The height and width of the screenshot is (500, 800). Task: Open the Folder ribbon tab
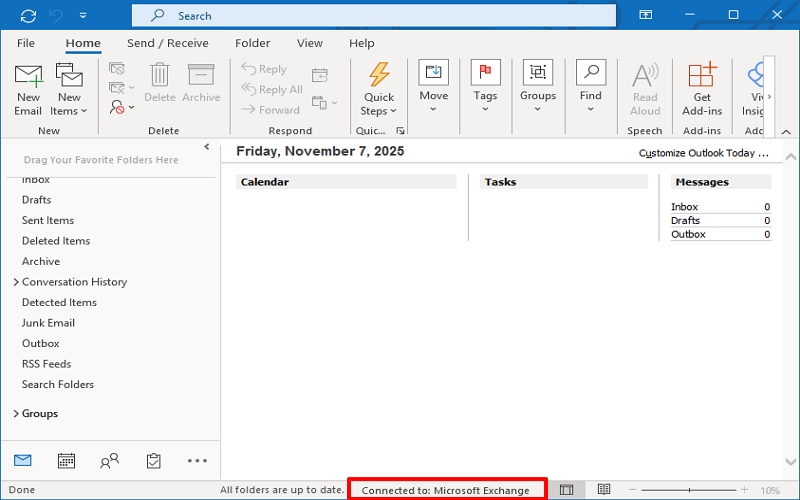tap(253, 43)
